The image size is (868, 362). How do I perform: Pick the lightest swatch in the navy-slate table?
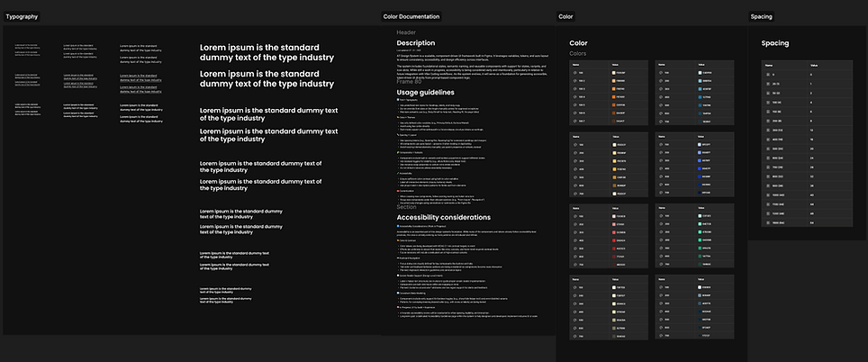[x=700, y=287]
